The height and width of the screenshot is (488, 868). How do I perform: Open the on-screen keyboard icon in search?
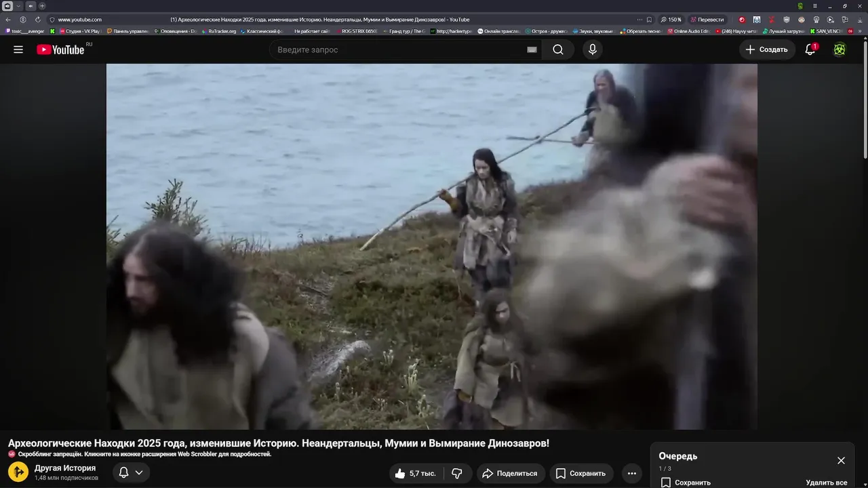tap(532, 49)
